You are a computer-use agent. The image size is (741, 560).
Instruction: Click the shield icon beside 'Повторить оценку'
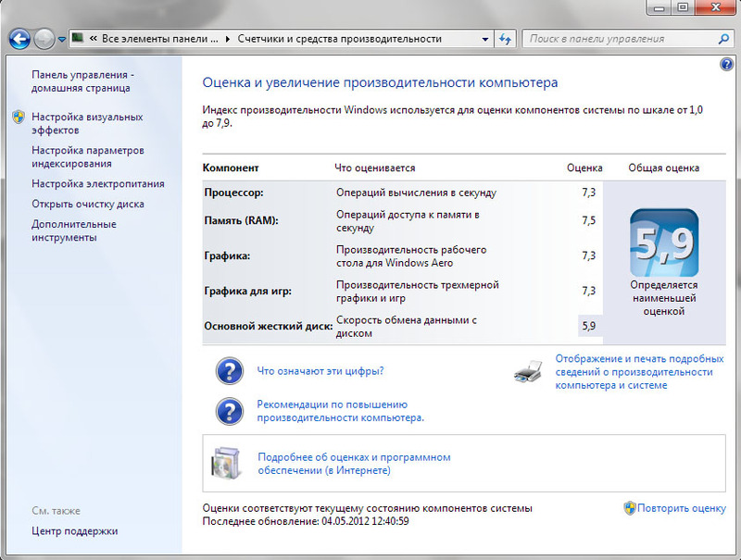coord(629,508)
